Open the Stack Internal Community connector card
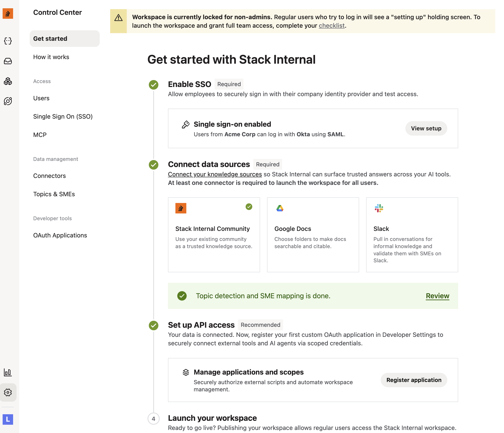 pyautogui.click(x=214, y=235)
